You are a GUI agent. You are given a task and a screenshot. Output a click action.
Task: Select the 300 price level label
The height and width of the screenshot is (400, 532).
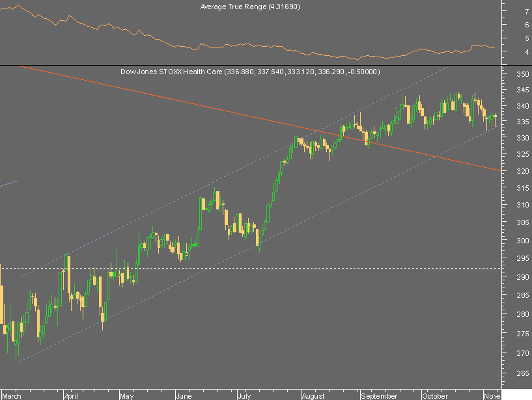pos(522,241)
